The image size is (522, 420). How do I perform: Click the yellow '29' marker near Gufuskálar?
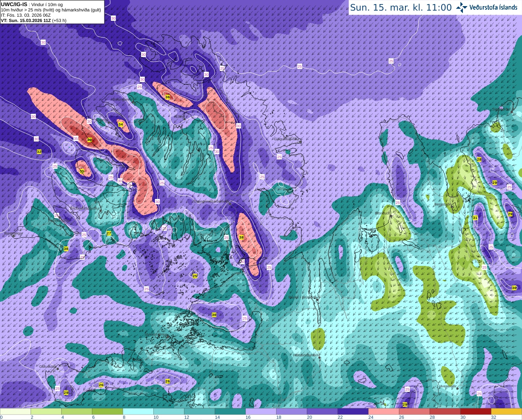coord(66,393)
